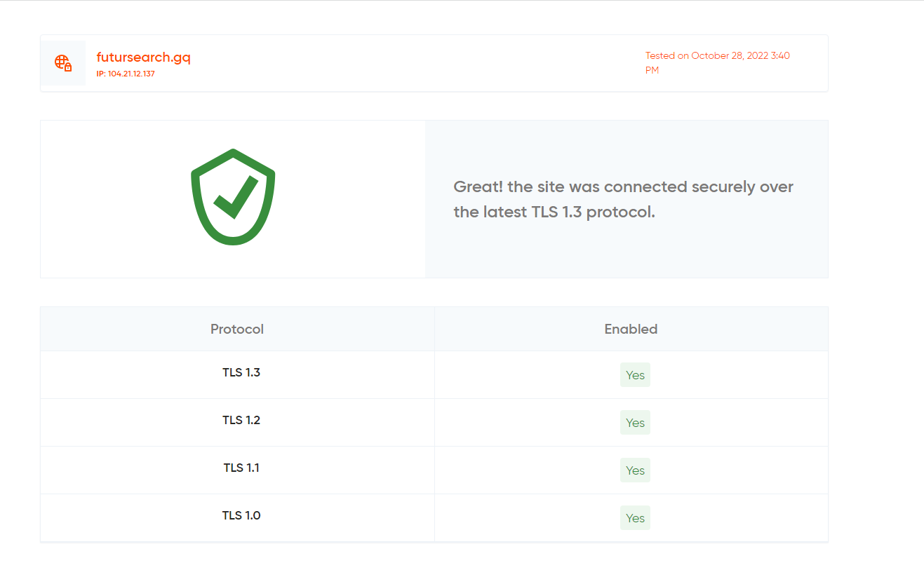This screenshot has width=924, height=584.
Task: Select the Protocol column header
Action: coord(236,329)
